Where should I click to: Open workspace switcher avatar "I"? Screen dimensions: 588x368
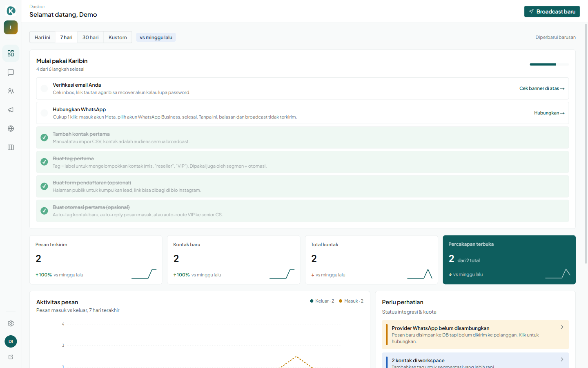11,27
